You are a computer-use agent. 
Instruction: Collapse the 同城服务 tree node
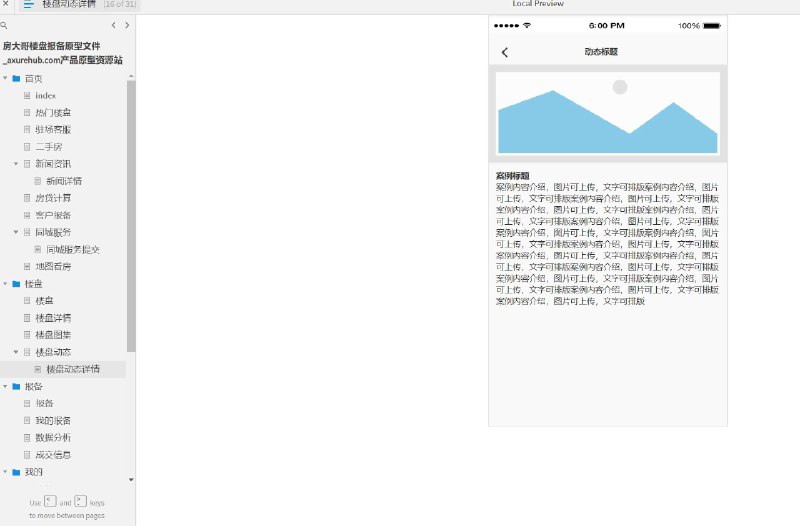pos(16,232)
